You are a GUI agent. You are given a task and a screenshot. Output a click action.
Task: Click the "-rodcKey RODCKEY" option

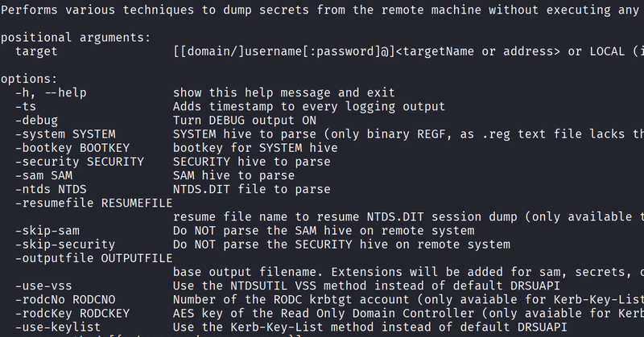pos(72,313)
